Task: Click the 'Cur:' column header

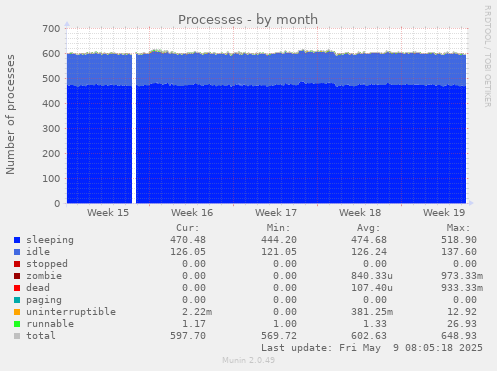Action: tap(188, 228)
